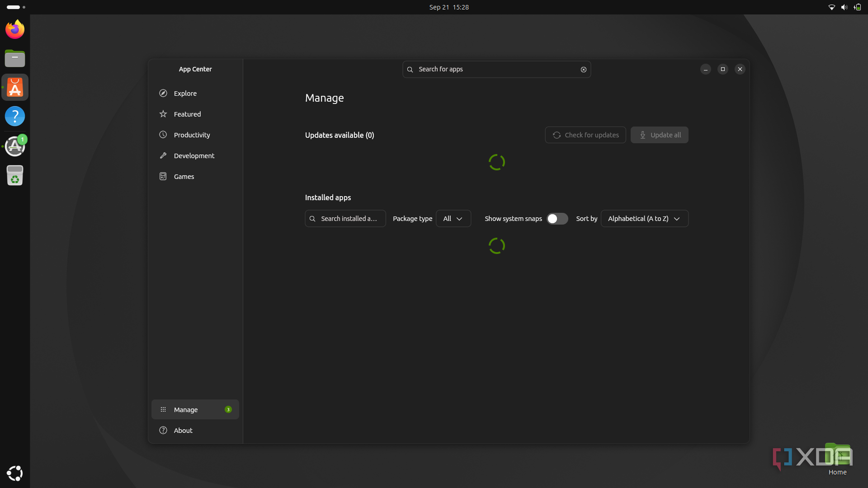868x488 pixels.
Task: Open the volume indicator
Action: click(844, 7)
